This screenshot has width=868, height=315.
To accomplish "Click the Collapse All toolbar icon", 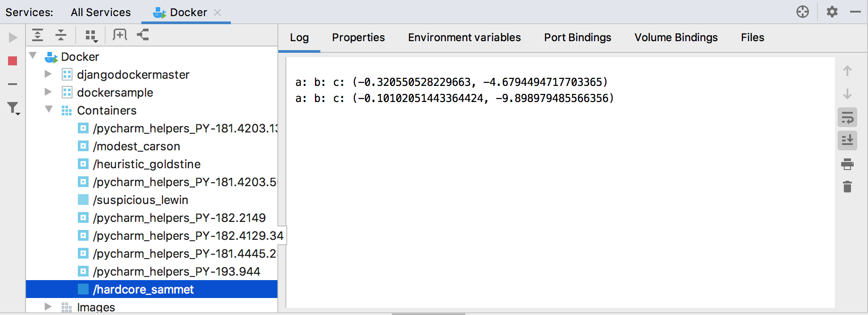I will (x=61, y=35).
